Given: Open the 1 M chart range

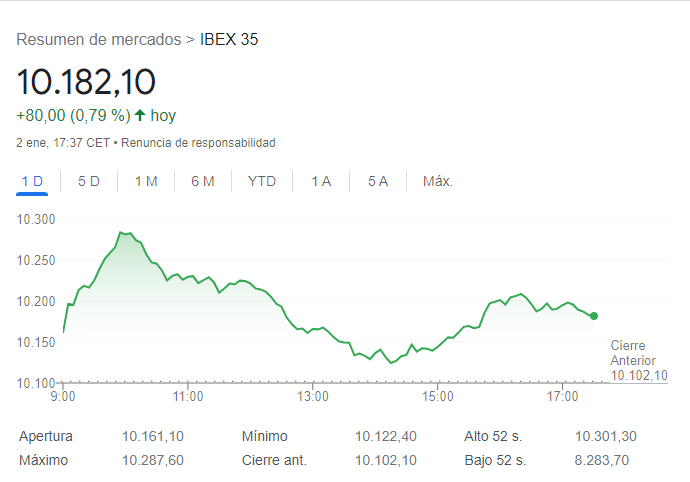Looking at the screenshot, I should tap(146, 181).
